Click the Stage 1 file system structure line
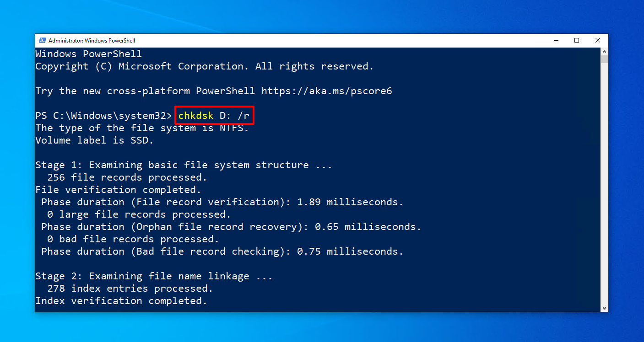Viewport: 644px width, 342px height. pyautogui.click(x=183, y=165)
